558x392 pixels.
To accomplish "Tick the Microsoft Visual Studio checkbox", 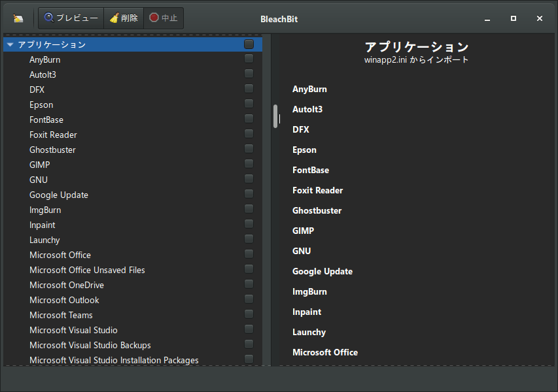I will [x=249, y=329].
